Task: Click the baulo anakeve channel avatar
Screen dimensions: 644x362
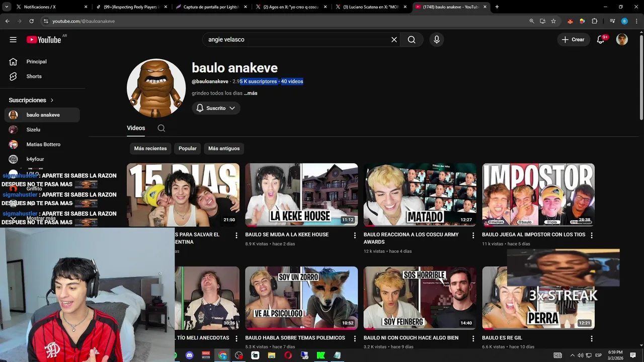Action: [x=156, y=88]
